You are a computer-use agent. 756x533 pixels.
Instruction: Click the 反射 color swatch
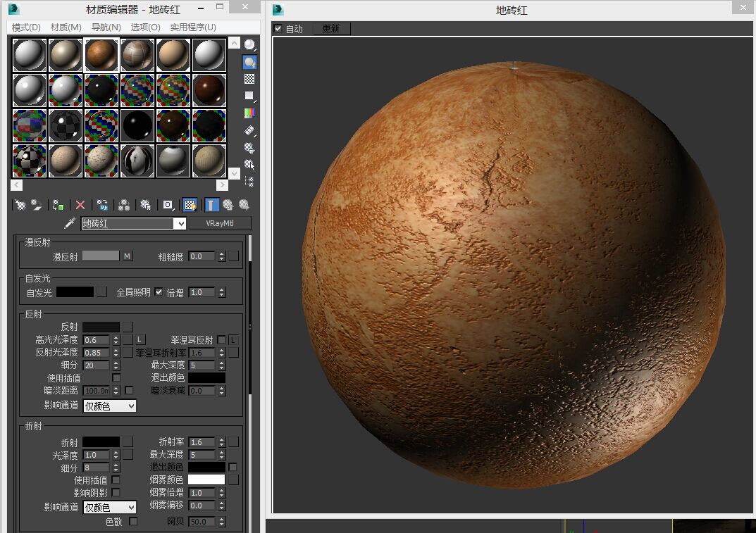coord(101,327)
